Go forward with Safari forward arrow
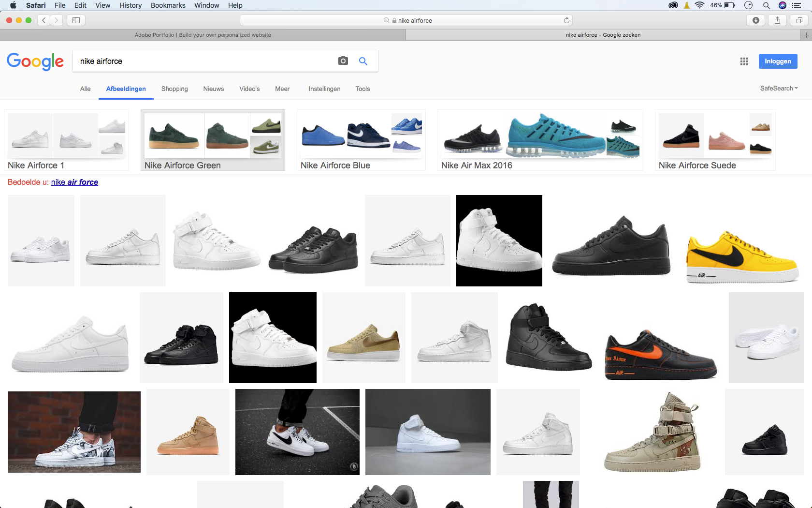The width and height of the screenshot is (812, 508). (57, 20)
